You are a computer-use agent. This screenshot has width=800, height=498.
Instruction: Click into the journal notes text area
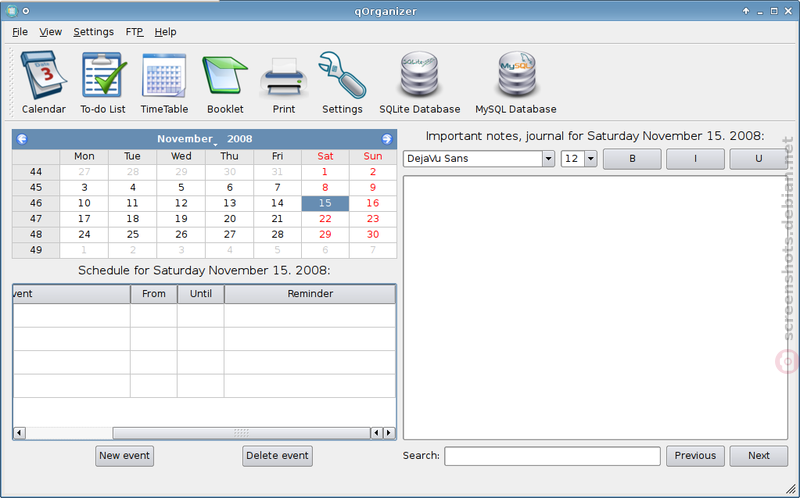tap(595, 307)
